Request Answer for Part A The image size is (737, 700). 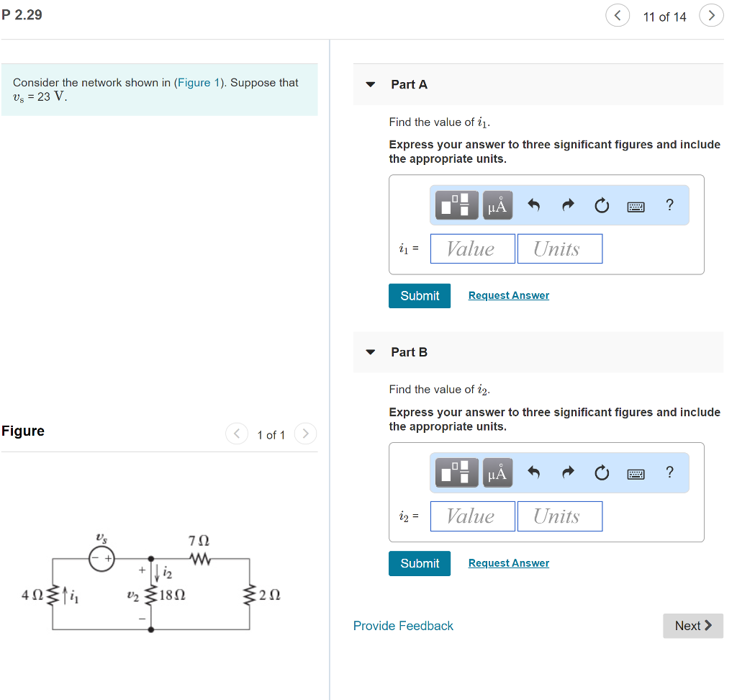click(x=508, y=295)
